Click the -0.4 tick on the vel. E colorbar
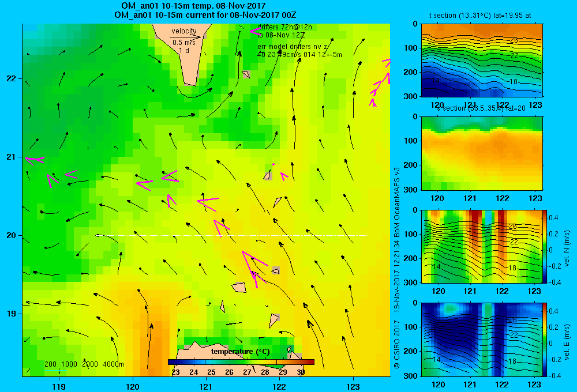The image size is (577, 392). point(554,375)
